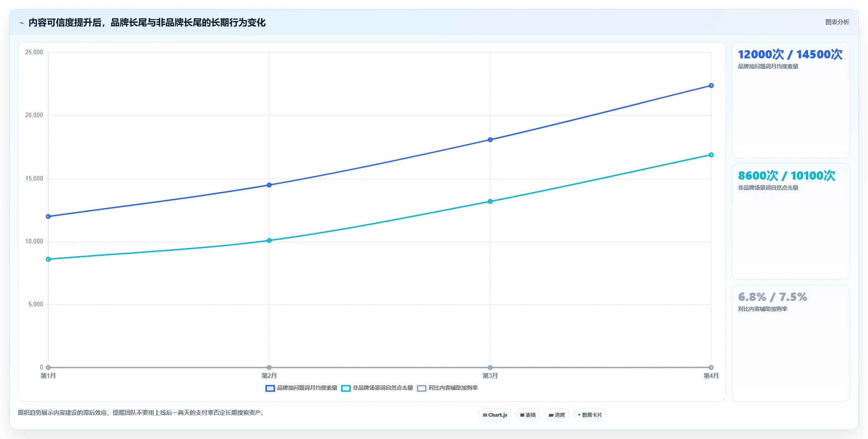Click the 进度 tag chip
868x439 pixels.
(556, 415)
